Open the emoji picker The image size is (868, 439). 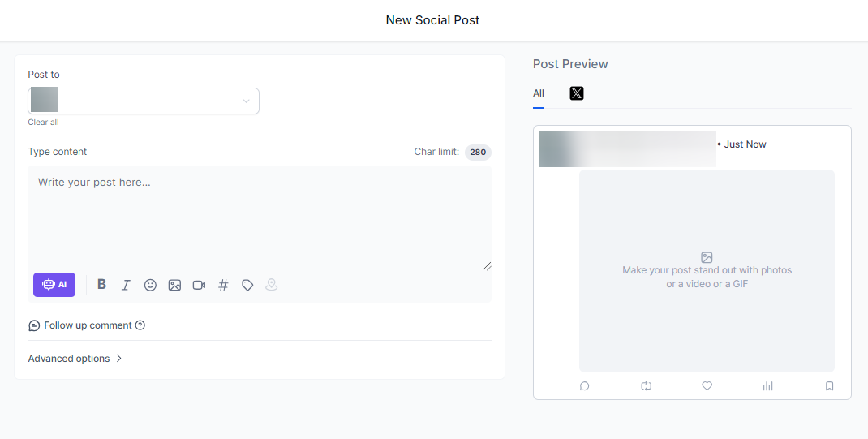(150, 285)
